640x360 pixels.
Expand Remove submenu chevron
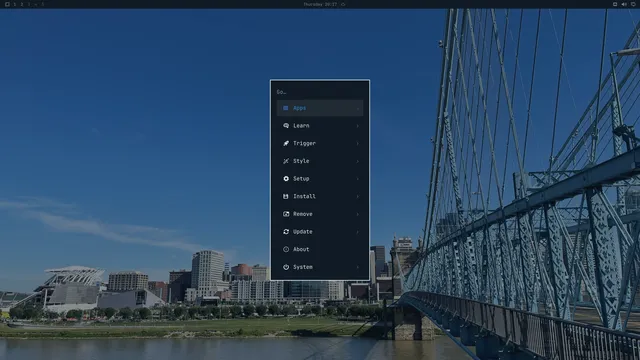click(x=358, y=214)
